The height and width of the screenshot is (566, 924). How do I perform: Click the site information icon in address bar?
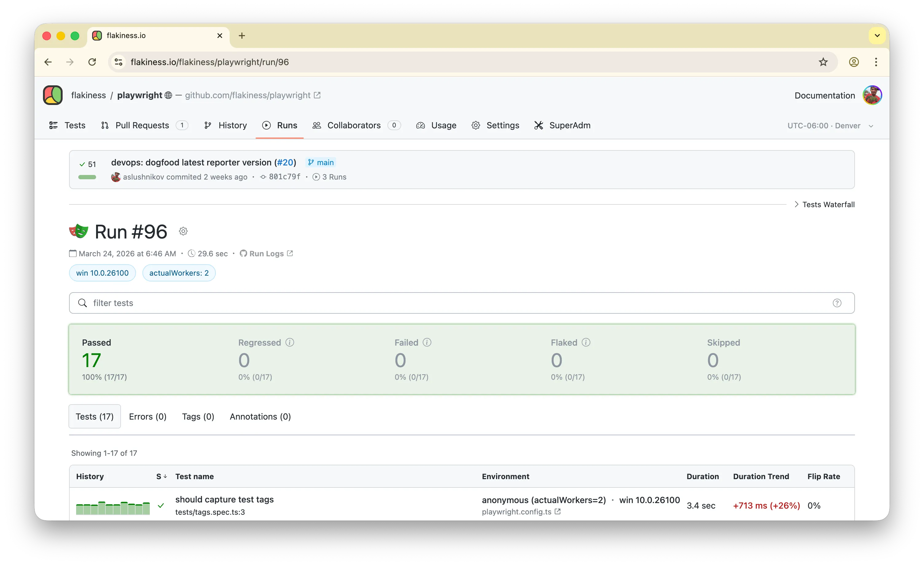click(118, 62)
